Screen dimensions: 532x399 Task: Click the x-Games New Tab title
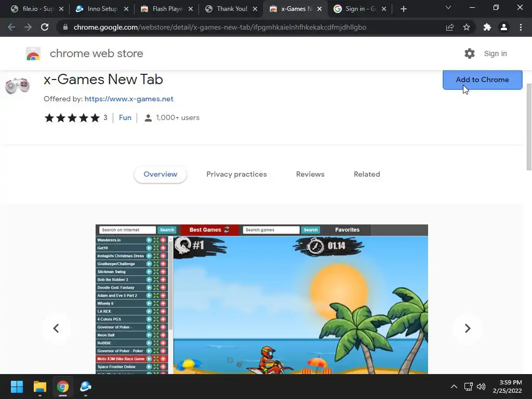point(103,79)
